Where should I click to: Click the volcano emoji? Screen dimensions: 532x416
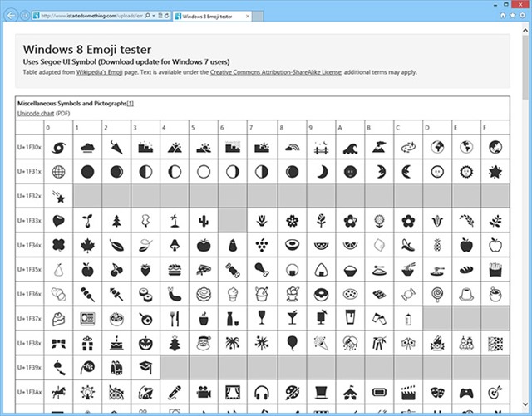379,147
